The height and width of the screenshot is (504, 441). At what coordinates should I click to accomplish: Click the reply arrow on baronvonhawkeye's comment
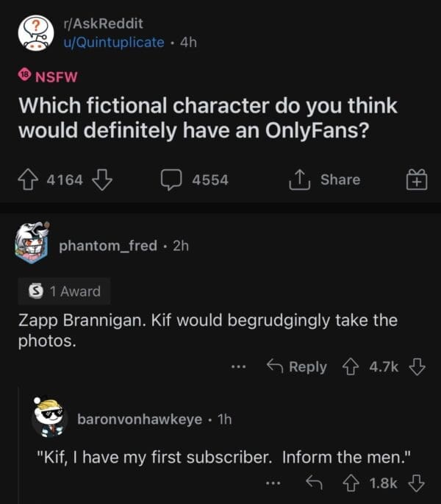coord(314,483)
